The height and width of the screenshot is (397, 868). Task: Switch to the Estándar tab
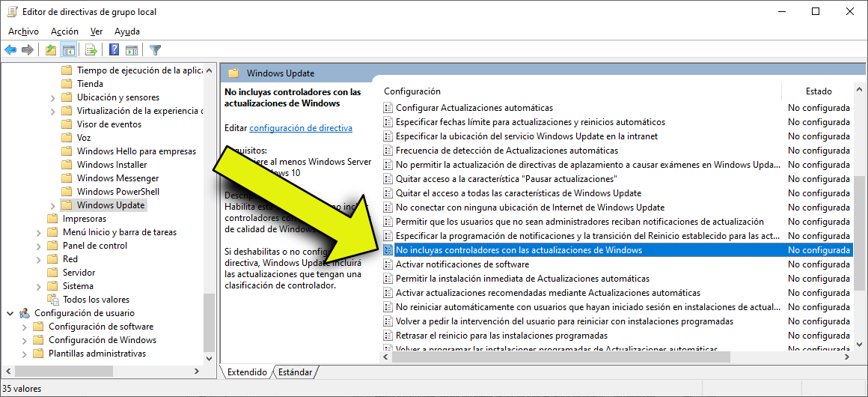pyautogui.click(x=295, y=372)
